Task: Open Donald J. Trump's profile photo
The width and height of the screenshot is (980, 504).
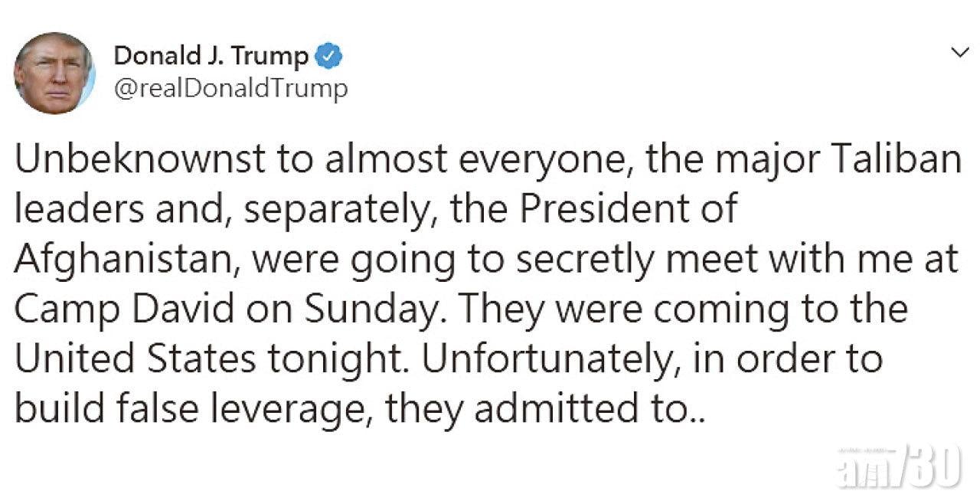Action: click(x=54, y=73)
